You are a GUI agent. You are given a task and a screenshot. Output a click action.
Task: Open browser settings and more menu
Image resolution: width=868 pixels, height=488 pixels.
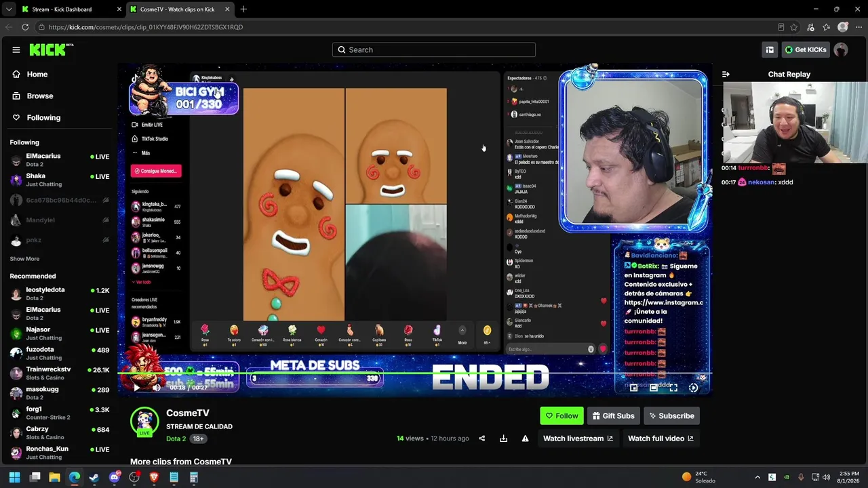[858, 27]
